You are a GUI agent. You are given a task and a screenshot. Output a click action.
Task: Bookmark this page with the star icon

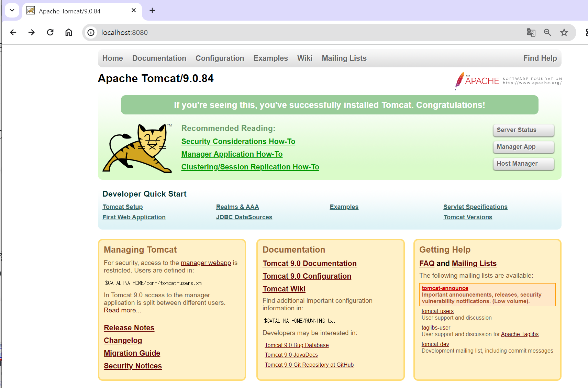tap(564, 32)
